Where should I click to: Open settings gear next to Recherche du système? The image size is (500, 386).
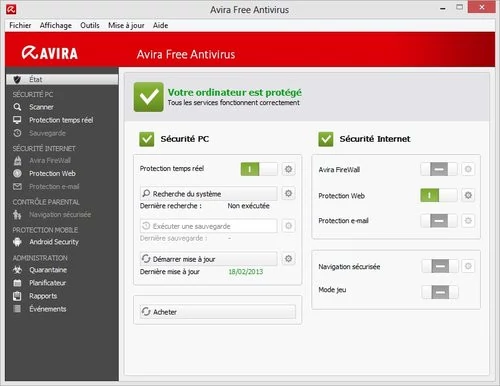[289, 193]
